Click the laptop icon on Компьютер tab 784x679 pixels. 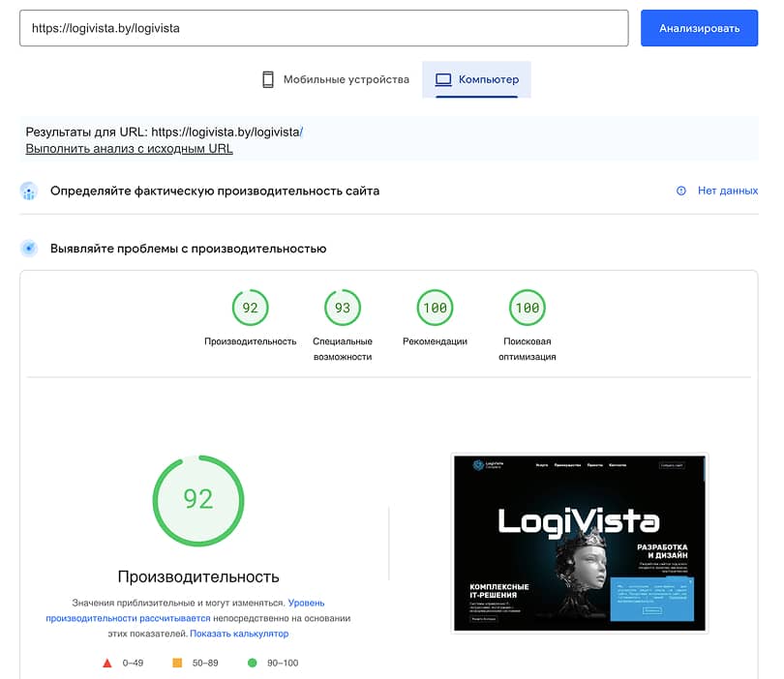click(x=443, y=79)
